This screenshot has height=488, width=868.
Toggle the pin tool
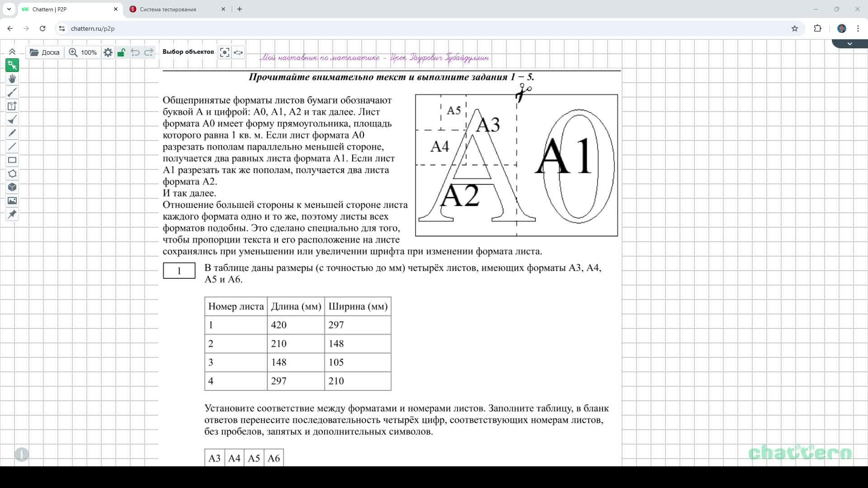[x=12, y=215]
